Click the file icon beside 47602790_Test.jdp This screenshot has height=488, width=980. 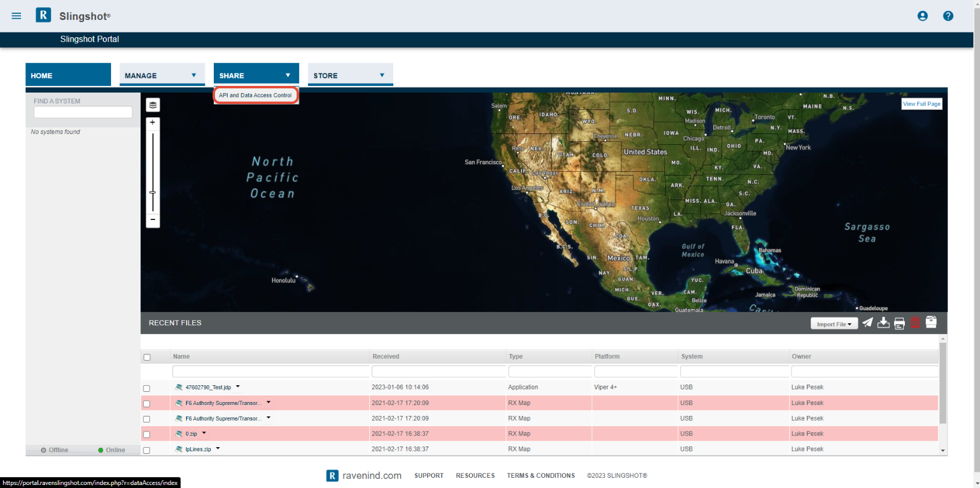click(179, 388)
